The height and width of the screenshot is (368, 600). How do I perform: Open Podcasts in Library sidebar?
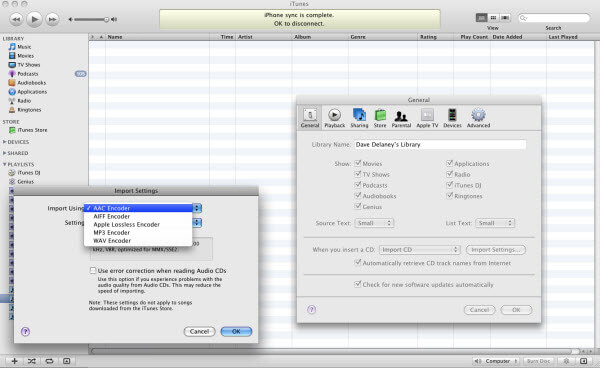coord(28,74)
